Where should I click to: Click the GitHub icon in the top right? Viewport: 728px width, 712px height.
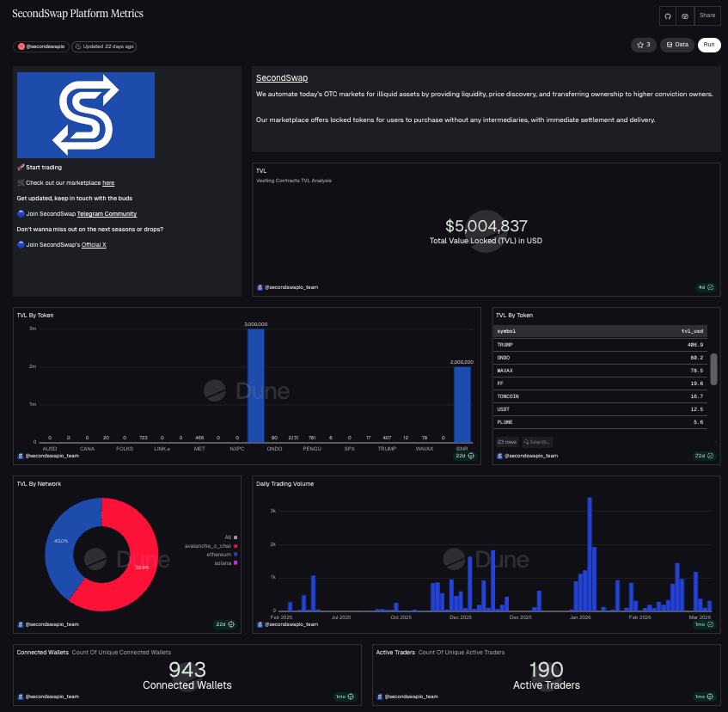click(668, 15)
